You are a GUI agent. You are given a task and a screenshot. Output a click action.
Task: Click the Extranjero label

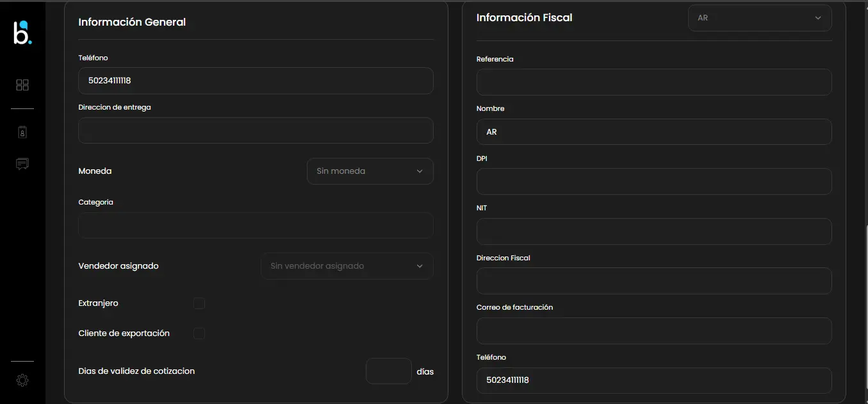pyautogui.click(x=98, y=303)
